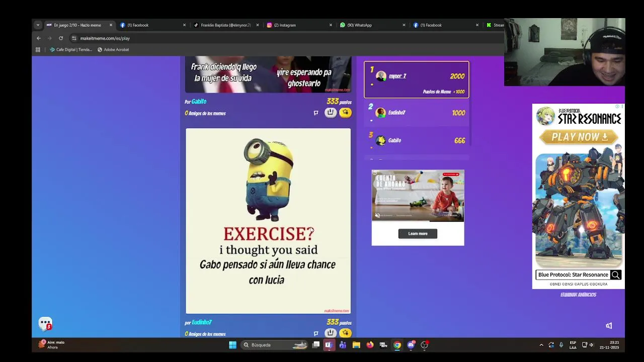
Task: View site information icon in the address bar
Action: tap(74, 38)
